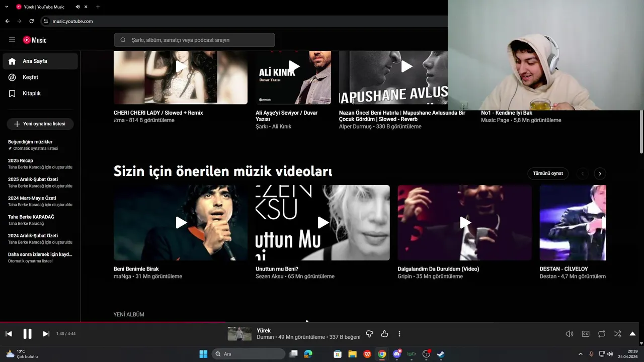Open Windows Start menu
This screenshot has width=644, height=362.
[203, 354]
